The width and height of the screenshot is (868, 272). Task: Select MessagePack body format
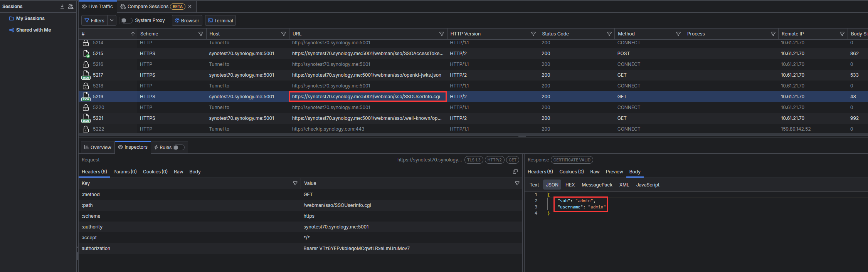point(597,185)
